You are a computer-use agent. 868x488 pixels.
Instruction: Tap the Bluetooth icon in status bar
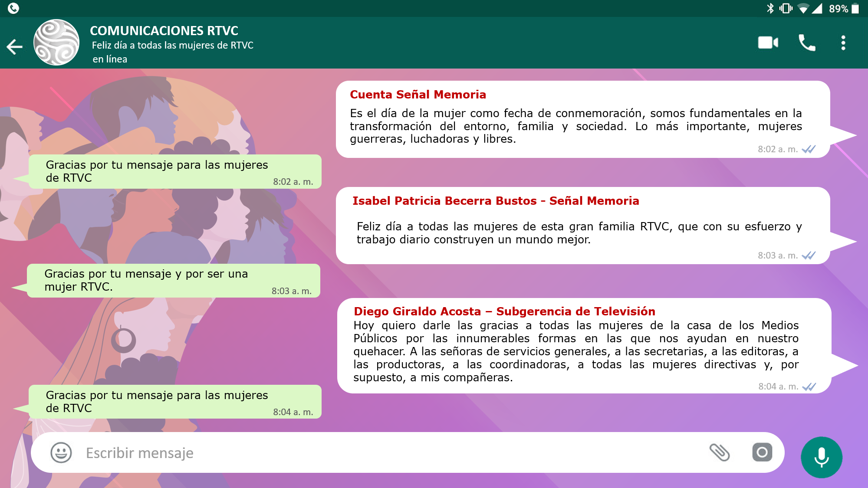[770, 8]
